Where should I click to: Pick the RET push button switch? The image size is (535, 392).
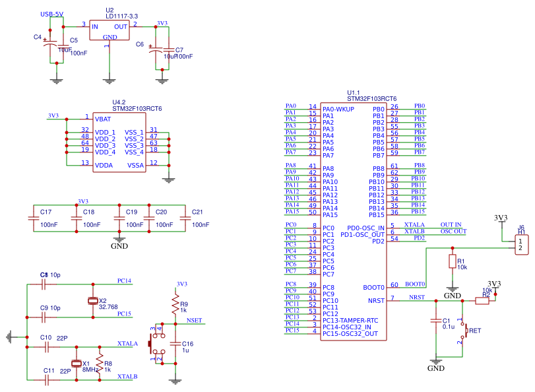click(465, 330)
